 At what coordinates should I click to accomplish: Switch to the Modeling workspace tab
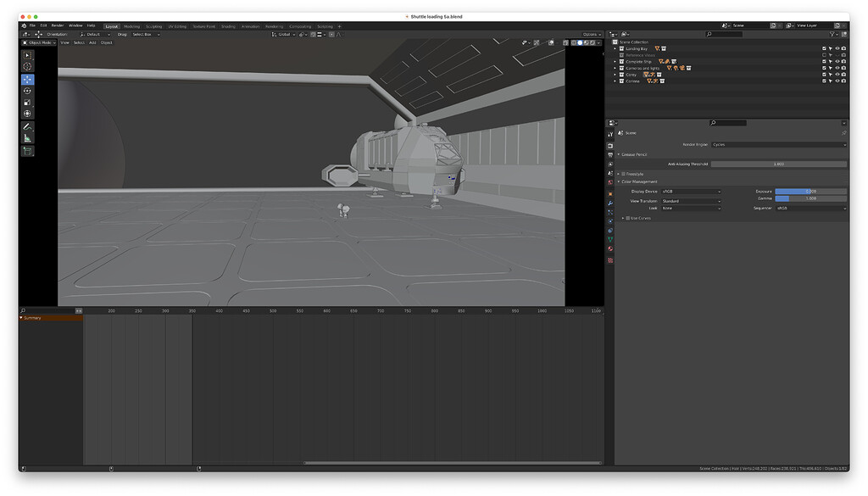click(131, 26)
